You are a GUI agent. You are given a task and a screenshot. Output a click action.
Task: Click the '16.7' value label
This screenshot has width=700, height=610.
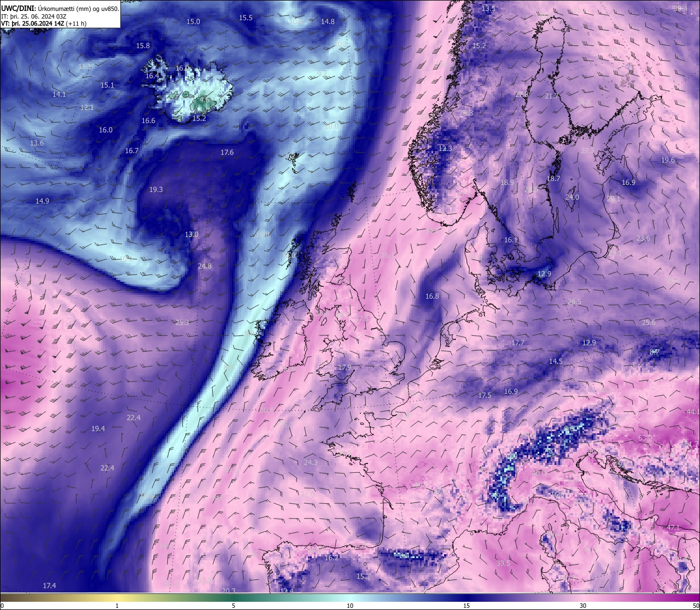click(x=132, y=150)
